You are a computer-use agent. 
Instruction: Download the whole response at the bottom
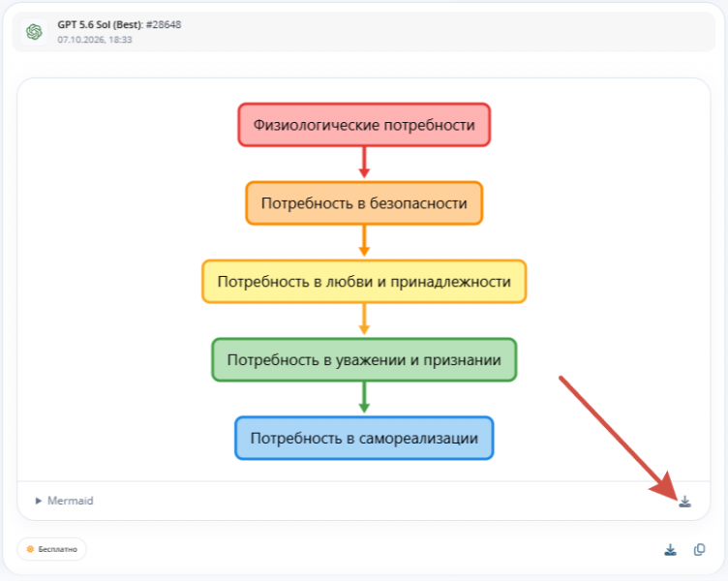pyautogui.click(x=670, y=550)
